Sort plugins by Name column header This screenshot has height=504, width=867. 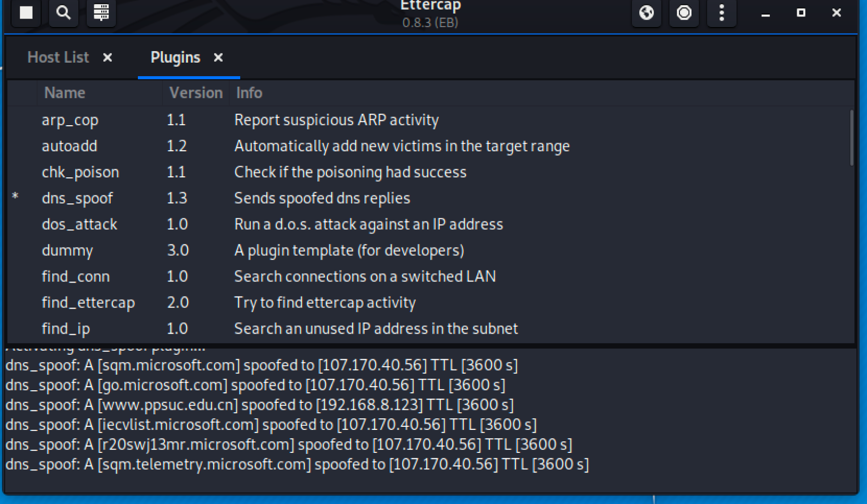pos(65,93)
